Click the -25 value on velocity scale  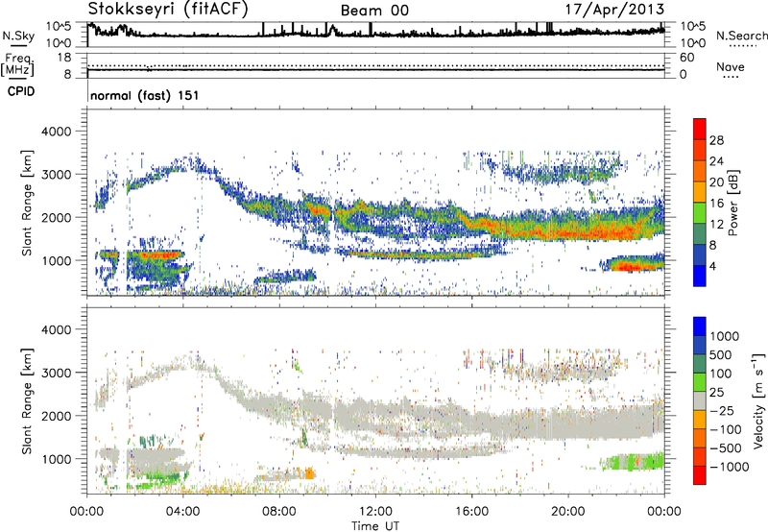click(x=722, y=410)
